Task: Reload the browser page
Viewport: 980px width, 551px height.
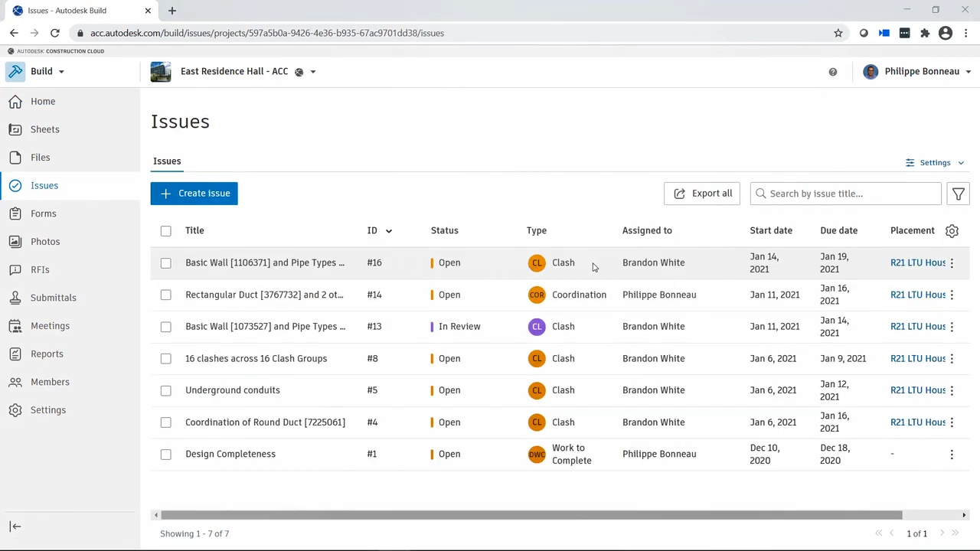Action: (55, 33)
